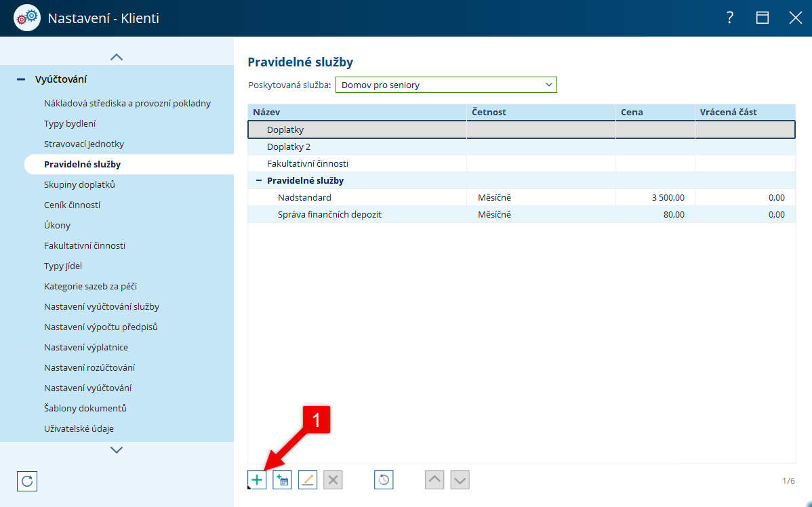The image size is (812, 507).
Task: Click the 1/6 record counter
Action: coord(789,481)
